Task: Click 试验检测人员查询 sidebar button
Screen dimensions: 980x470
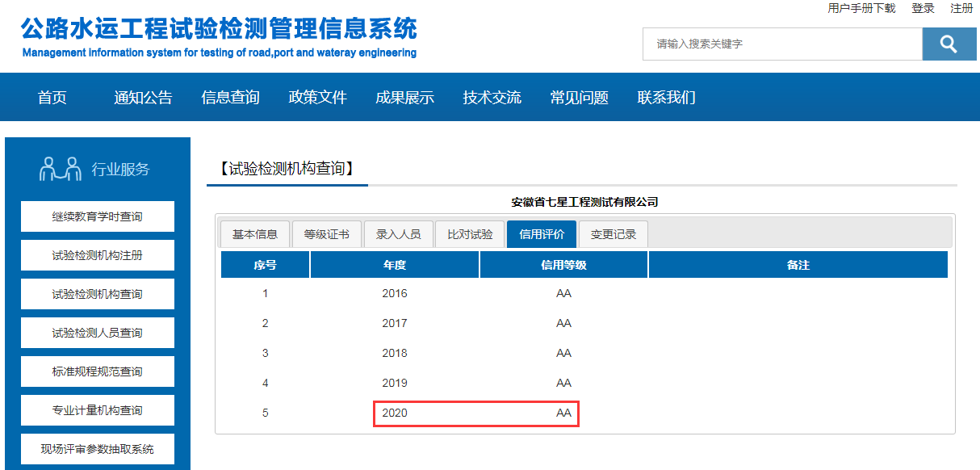Action: coord(97,333)
